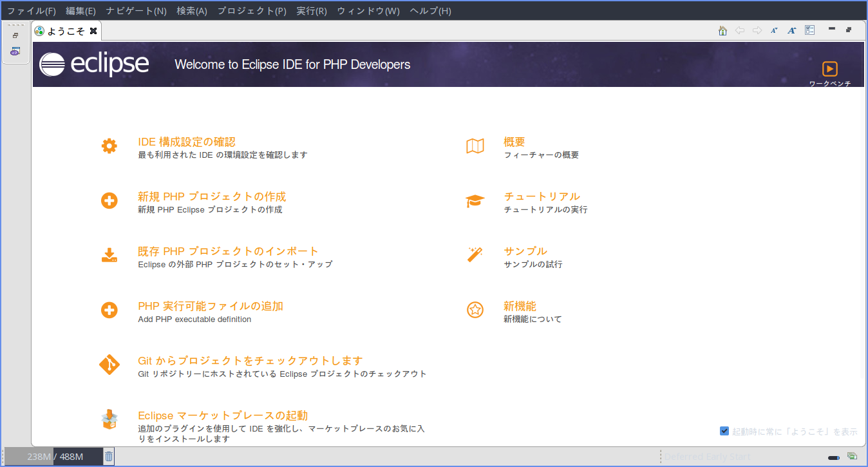Click the heap status bar 238M / 488M
This screenshot has height=467, width=868.
pos(54,457)
